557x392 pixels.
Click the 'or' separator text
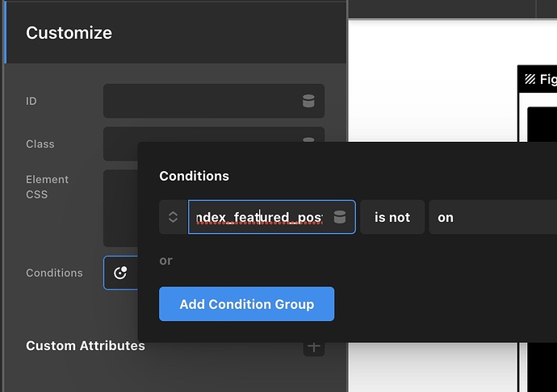(165, 261)
